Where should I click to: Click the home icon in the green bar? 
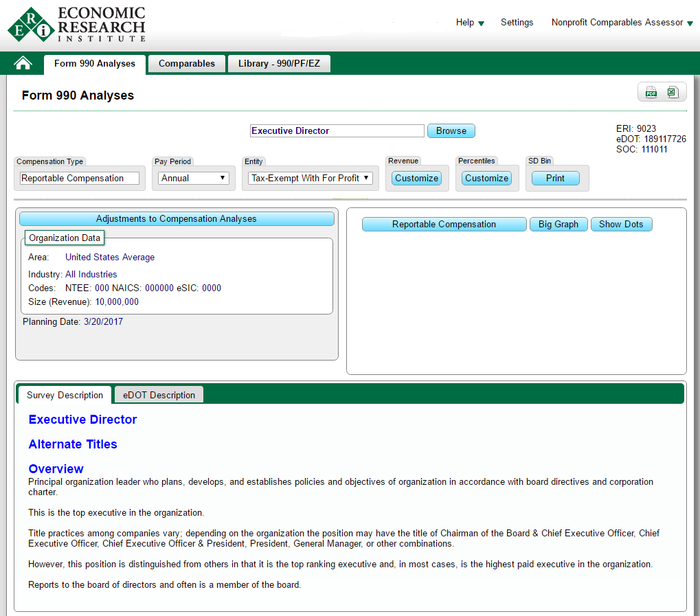point(23,64)
